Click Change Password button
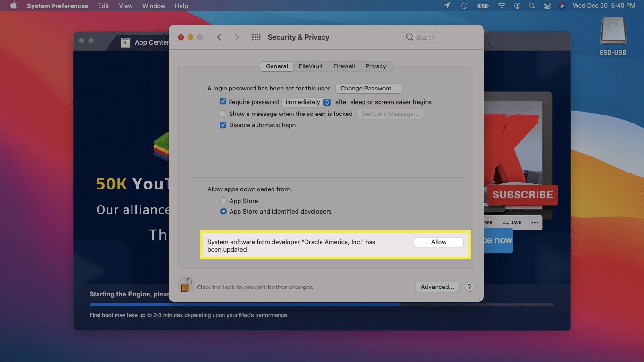The image size is (644, 362). pos(368,88)
